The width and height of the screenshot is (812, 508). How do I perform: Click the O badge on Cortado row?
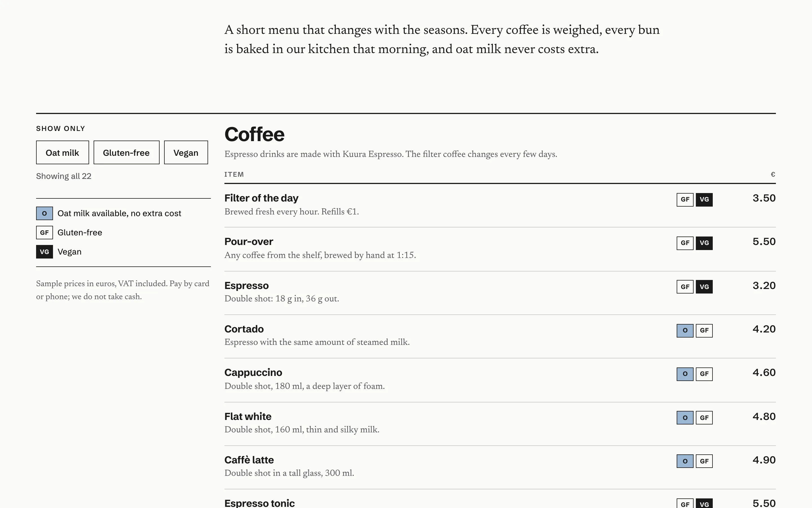[x=685, y=330]
